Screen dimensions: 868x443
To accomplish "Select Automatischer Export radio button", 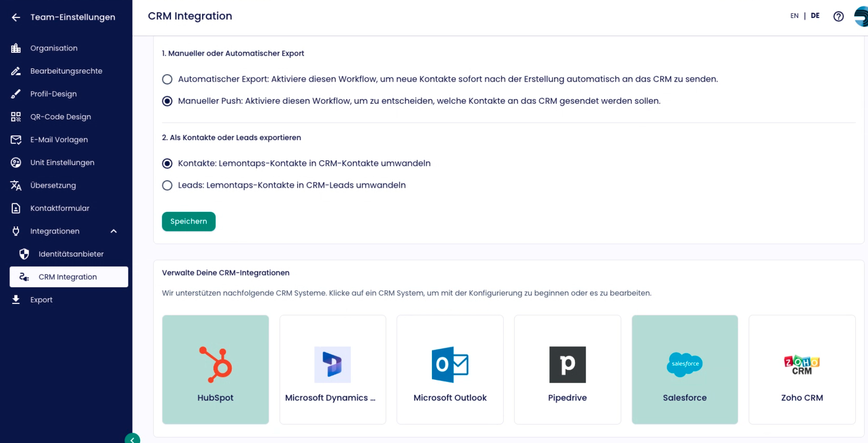I will tap(167, 79).
